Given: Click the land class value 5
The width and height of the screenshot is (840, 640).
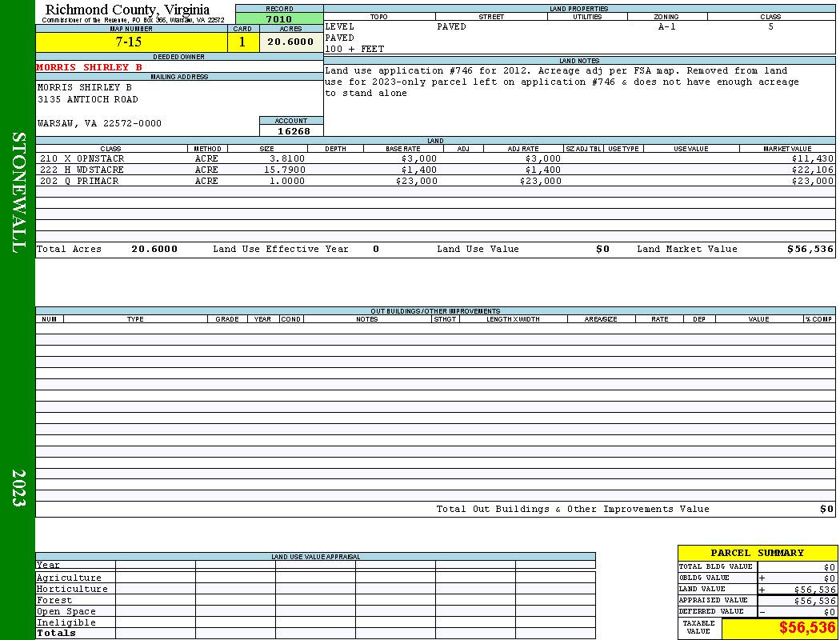Looking at the screenshot, I should [x=771, y=26].
